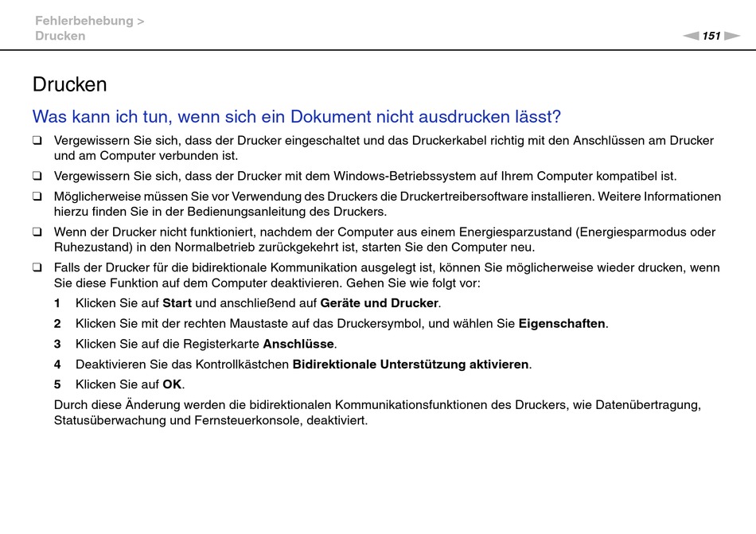This screenshot has width=756, height=534.
Task: Click bullet square beside Druckerkabel paragraph
Action: coord(37,141)
